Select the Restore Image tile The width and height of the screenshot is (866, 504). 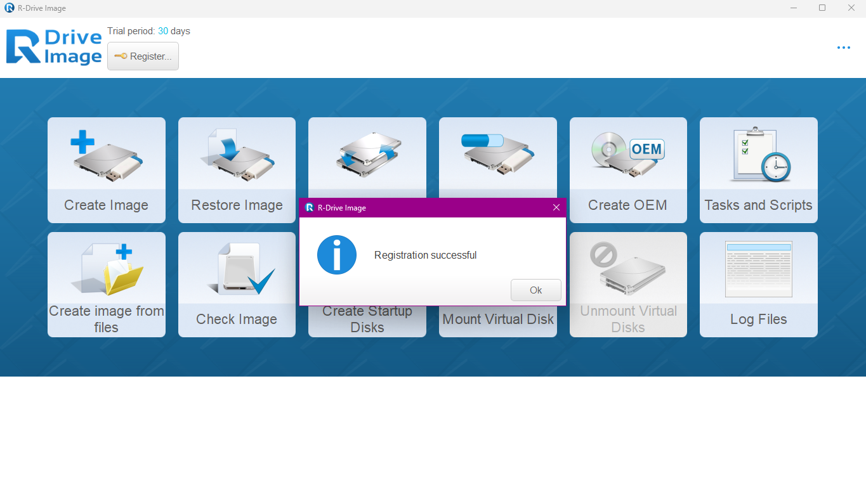click(237, 170)
